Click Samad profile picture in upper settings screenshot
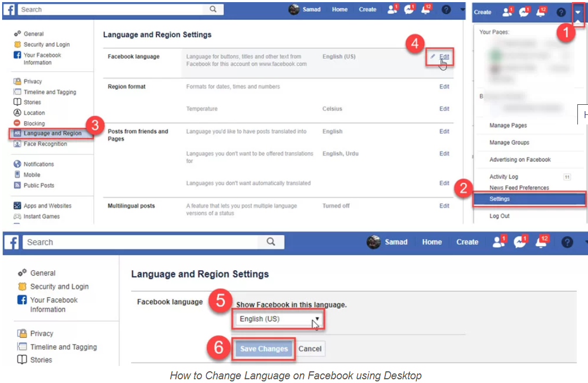The image size is (588, 383). coord(294,10)
